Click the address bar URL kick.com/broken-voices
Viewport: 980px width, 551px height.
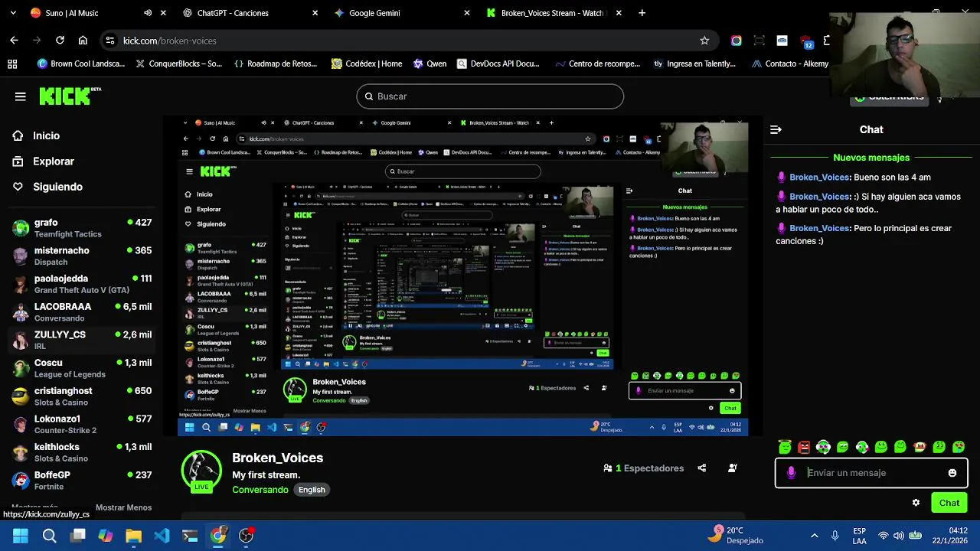(x=170, y=41)
